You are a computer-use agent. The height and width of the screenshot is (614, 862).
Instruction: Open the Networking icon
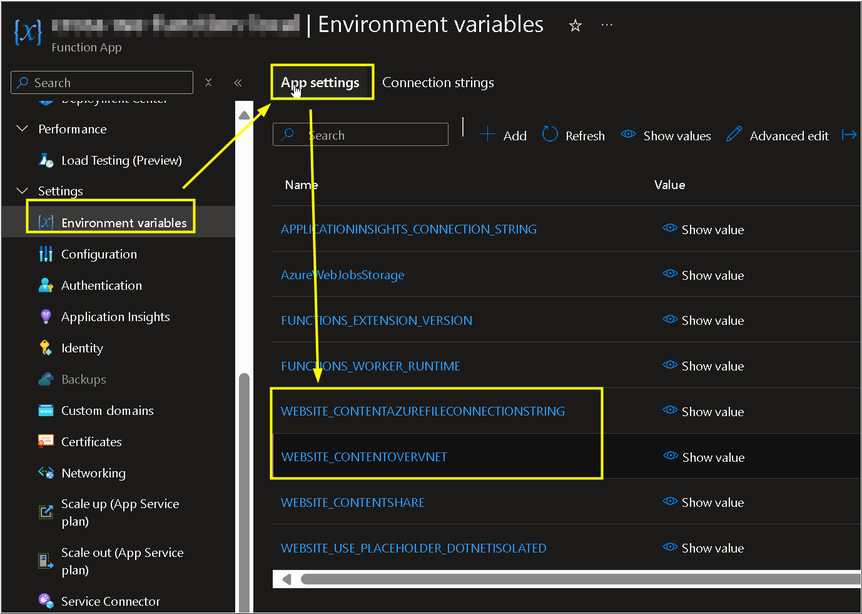pos(45,473)
